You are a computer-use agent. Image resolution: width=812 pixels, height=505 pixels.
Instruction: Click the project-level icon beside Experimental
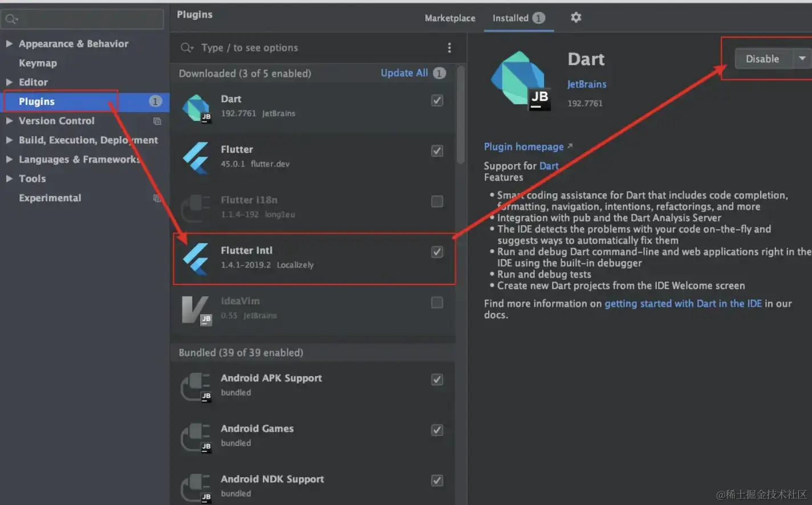(x=157, y=198)
